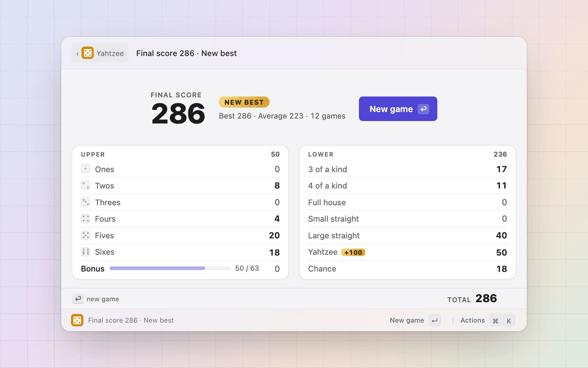Click the 4 of a kind score 11
Viewport: 588px width, 368px height.
tap(502, 186)
